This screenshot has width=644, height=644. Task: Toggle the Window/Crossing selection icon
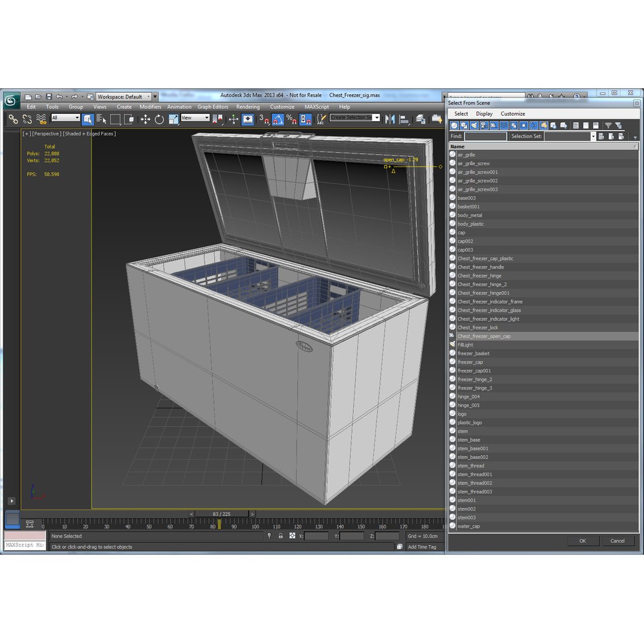pos(129,119)
